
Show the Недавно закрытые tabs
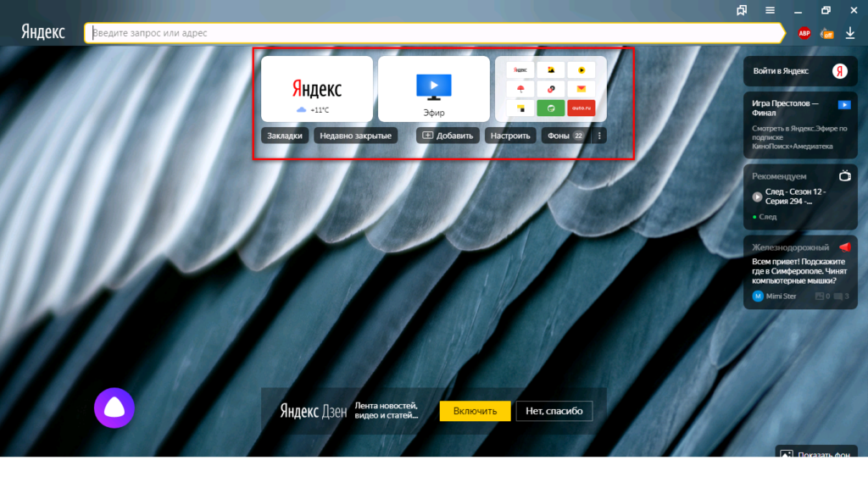355,136
